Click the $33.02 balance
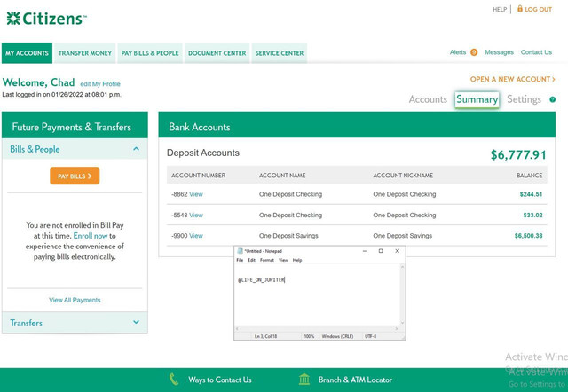The image size is (568, 392). (532, 215)
